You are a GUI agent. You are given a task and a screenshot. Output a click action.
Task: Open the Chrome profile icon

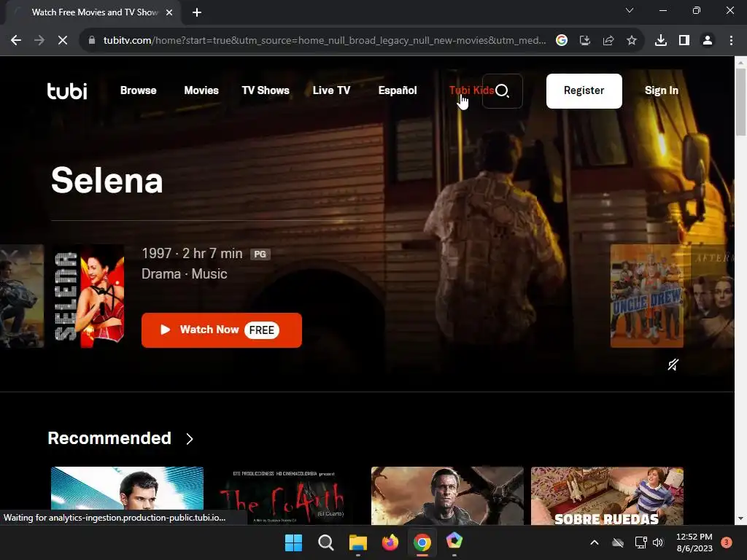pyautogui.click(x=708, y=41)
